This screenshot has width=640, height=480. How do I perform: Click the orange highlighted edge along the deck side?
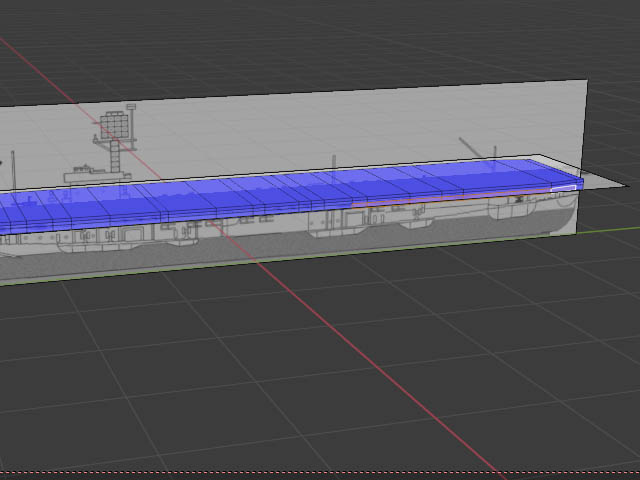[451, 198]
